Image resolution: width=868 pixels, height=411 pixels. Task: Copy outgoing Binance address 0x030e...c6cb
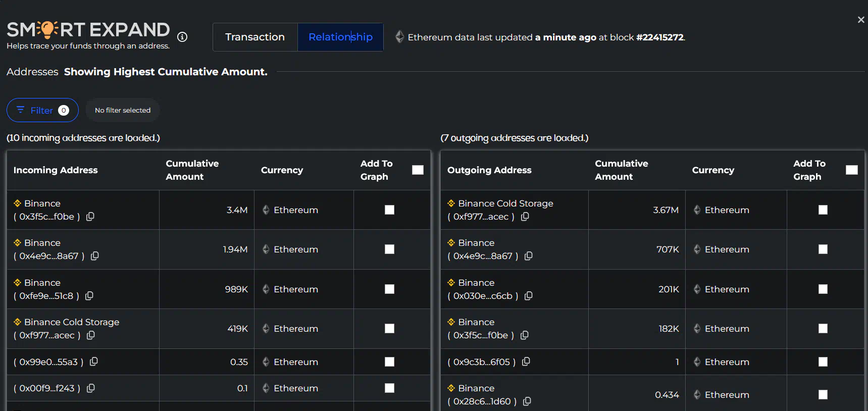click(x=529, y=296)
